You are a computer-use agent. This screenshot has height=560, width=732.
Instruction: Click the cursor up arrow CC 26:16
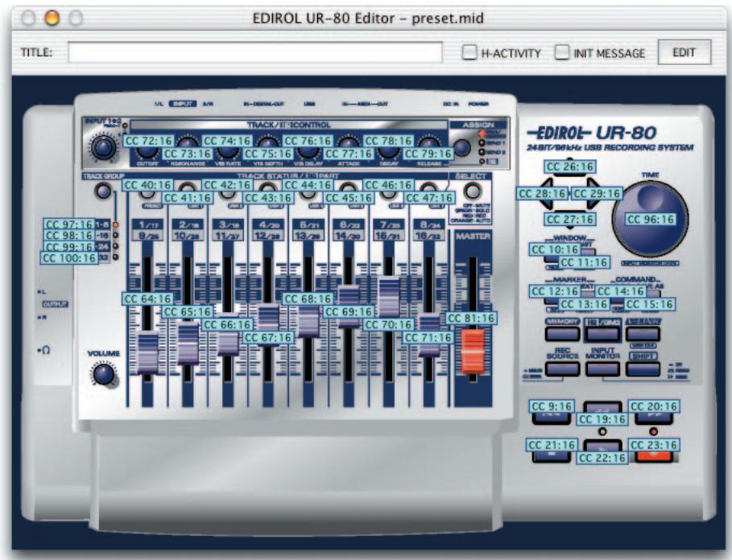569,167
